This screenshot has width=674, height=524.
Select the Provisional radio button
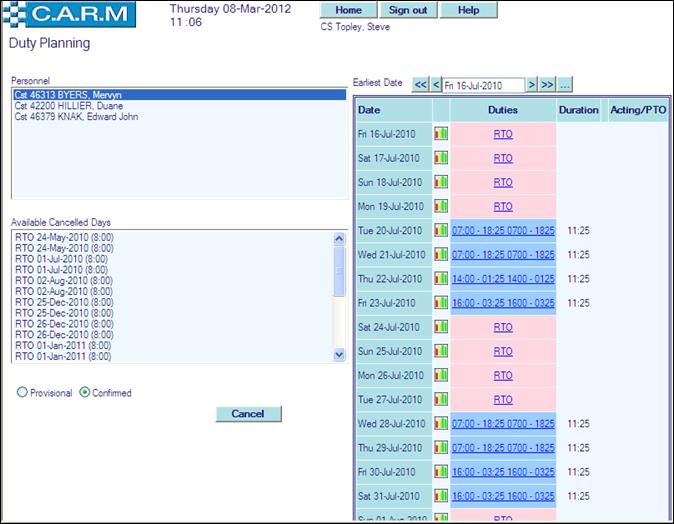(22, 393)
